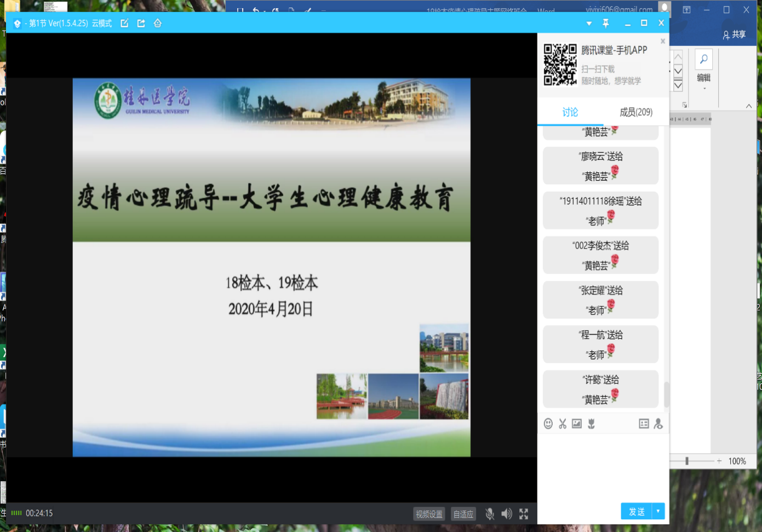Enter fullscreen video mode
762x532 pixels.
(x=524, y=514)
